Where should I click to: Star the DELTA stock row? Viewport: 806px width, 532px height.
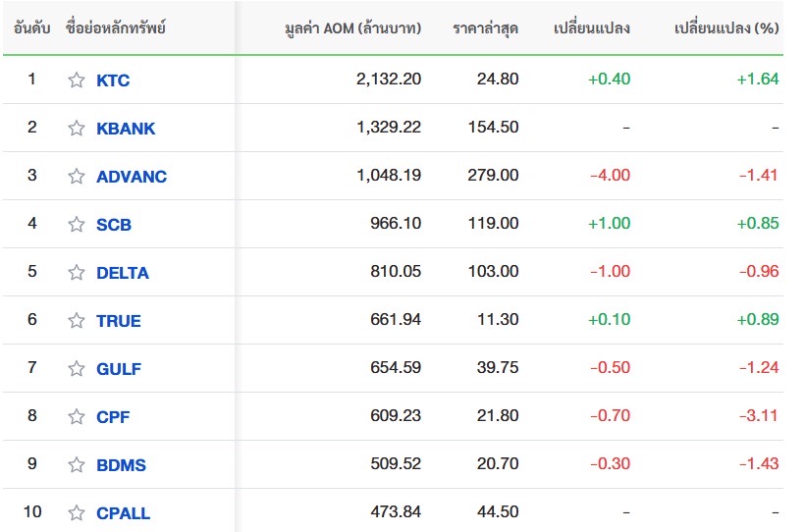(76, 273)
